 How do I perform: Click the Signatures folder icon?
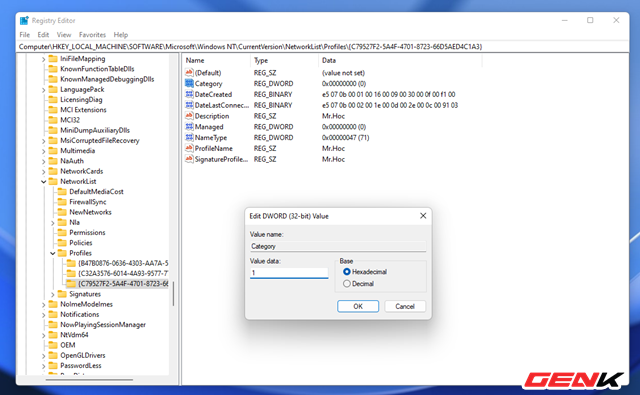coord(62,294)
